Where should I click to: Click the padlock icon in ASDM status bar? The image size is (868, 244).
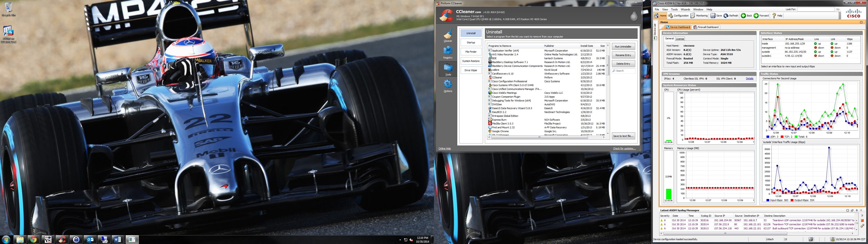(x=832, y=239)
